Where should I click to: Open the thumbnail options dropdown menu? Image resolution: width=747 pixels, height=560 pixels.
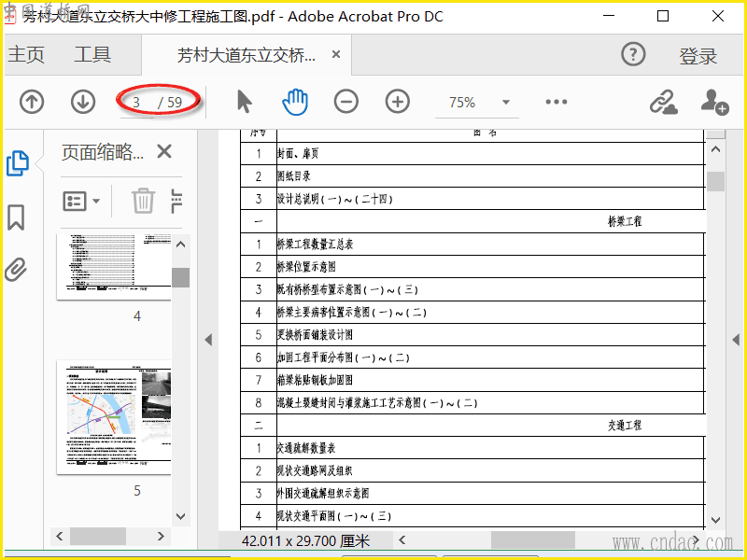[x=81, y=202]
